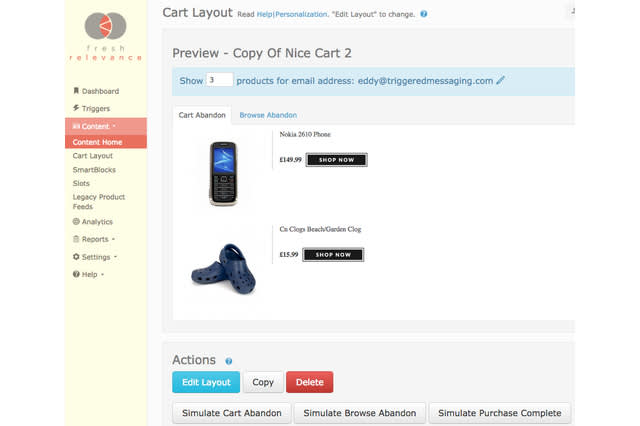
Task: Go to Triggers in the sidebar
Action: click(95, 108)
